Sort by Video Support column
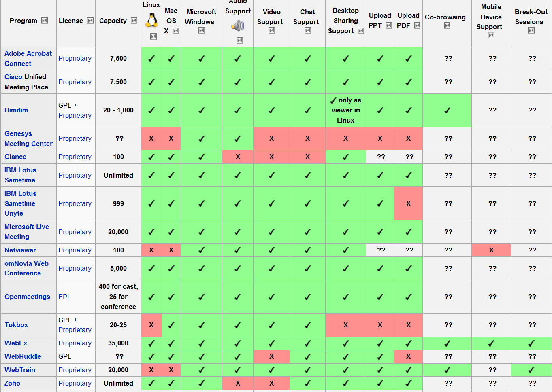The width and height of the screenshot is (552, 392). click(271, 30)
